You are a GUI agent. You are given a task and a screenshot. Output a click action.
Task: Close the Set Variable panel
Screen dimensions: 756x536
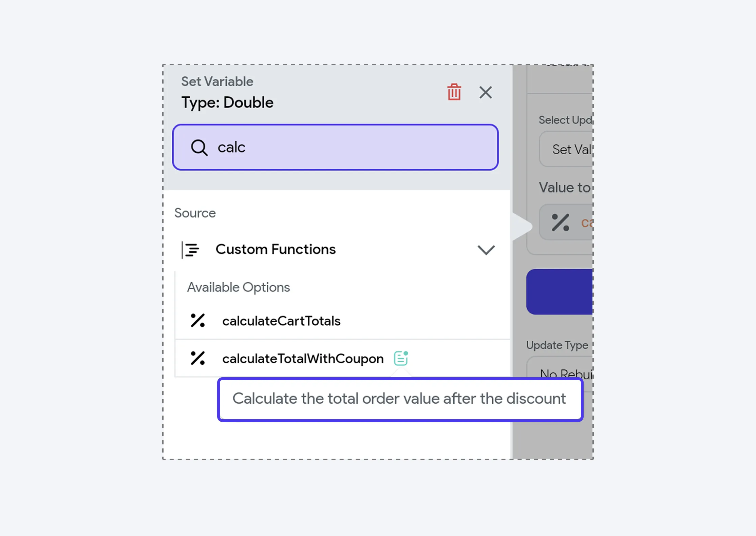[x=486, y=92]
